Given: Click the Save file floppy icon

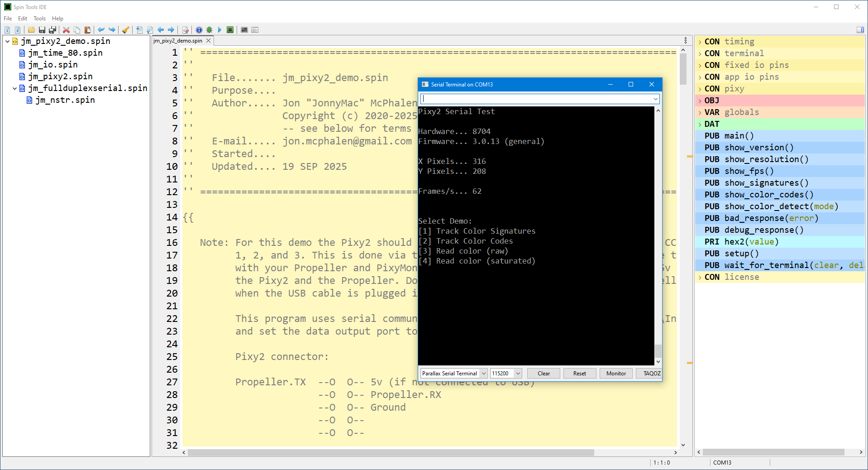Looking at the screenshot, I should [x=42, y=30].
